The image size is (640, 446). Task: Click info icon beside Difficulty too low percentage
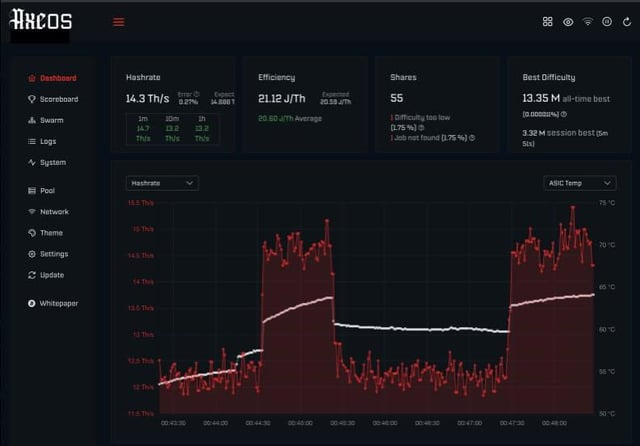(x=421, y=128)
